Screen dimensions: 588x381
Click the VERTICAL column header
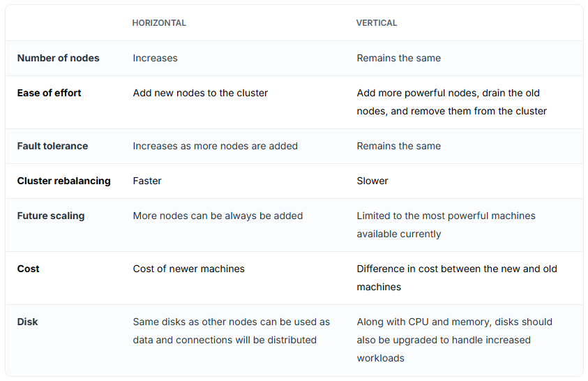pyautogui.click(x=377, y=23)
